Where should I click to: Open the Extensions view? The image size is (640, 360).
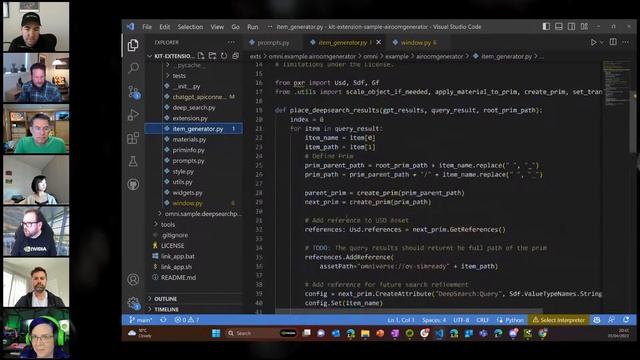(133, 138)
